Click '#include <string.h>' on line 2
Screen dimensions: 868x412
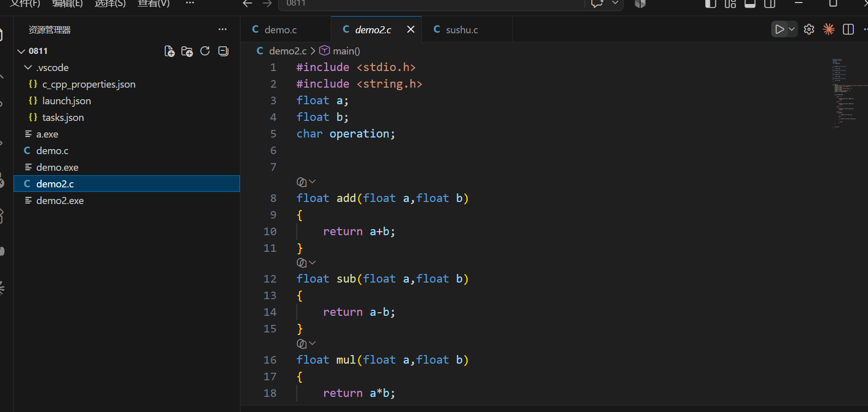pos(359,84)
